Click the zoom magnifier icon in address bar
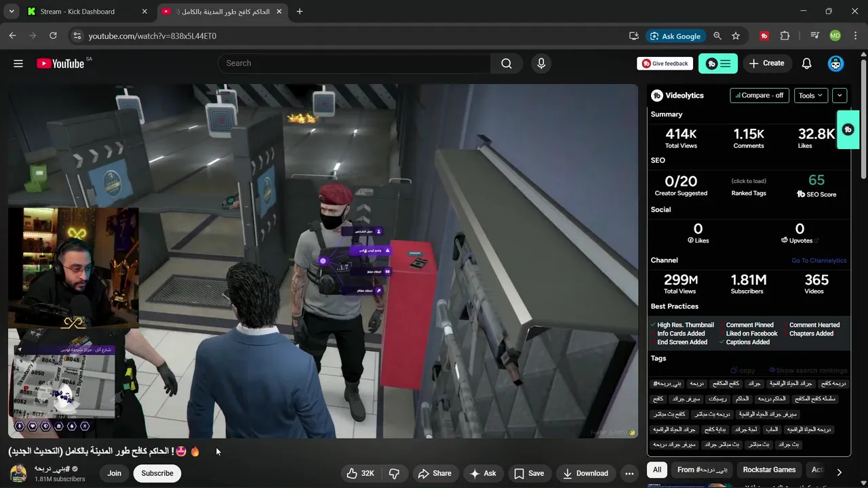Screen dimensions: 868x488 click(x=717, y=36)
